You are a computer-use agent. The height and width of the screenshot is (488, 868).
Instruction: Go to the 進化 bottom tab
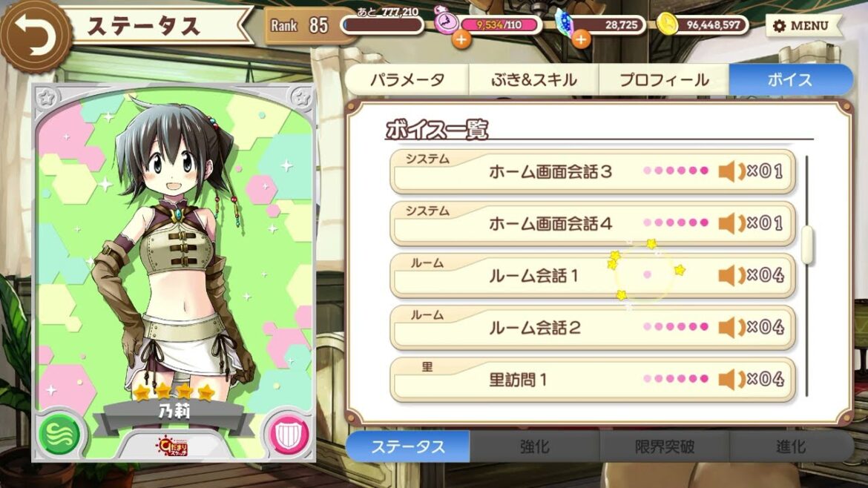791,446
